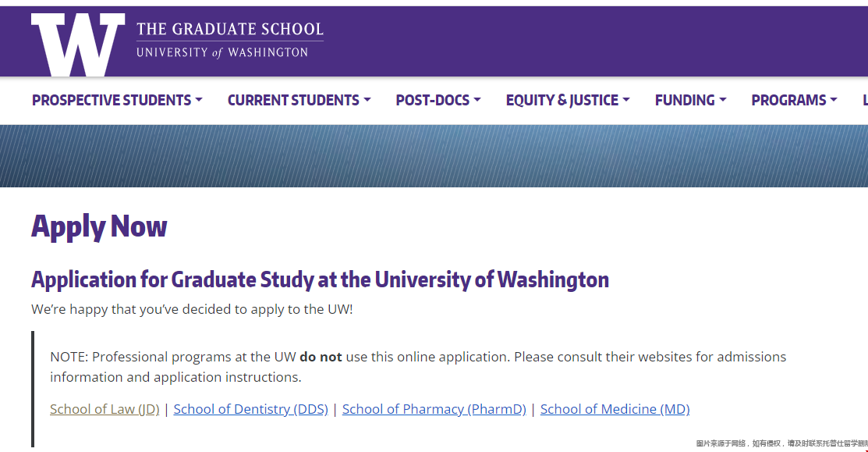Follow the School of Dentistry (DDS) link
868x452 pixels.
pyautogui.click(x=251, y=409)
